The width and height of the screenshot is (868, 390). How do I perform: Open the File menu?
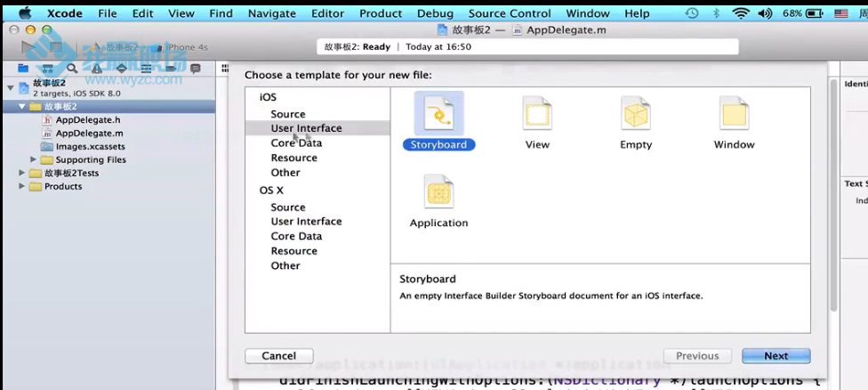[x=108, y=13]
